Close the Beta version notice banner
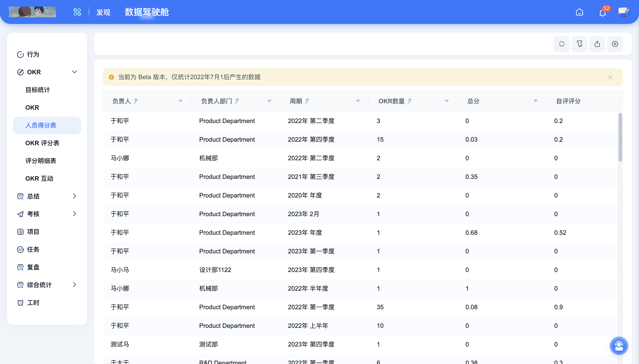The image size is (639, 364). coord(610,77)
